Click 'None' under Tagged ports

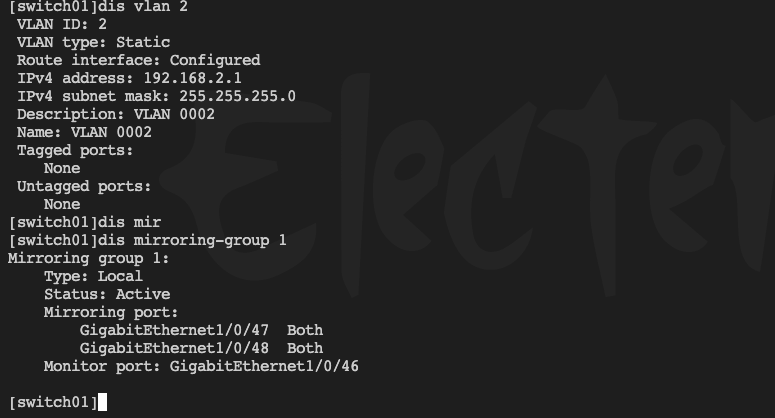62,168
